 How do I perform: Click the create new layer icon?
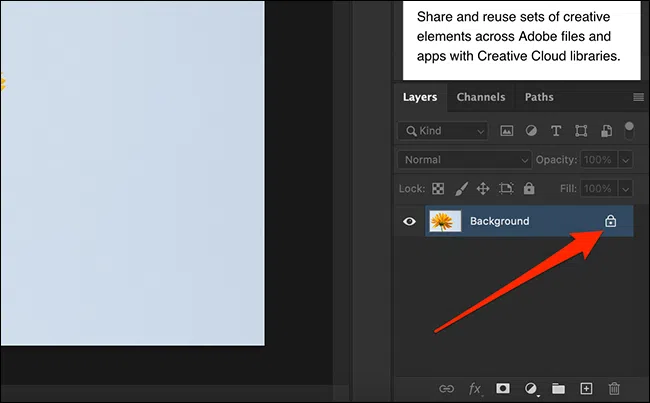(587, 388)
